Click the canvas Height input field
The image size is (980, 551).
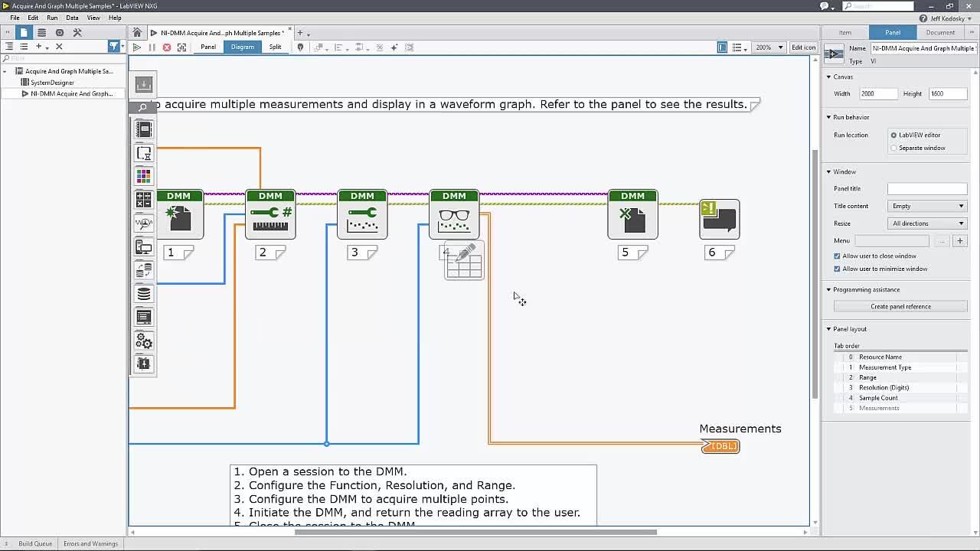point(948,93)
